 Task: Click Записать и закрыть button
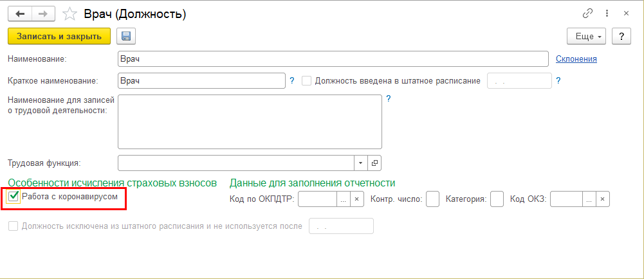tap(59, 37)
